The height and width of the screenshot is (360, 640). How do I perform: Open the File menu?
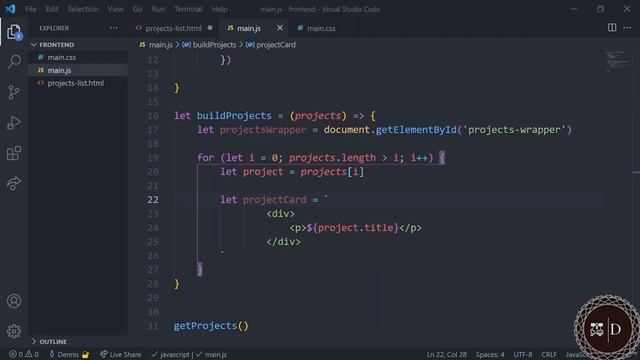click(x=31, y=9)
